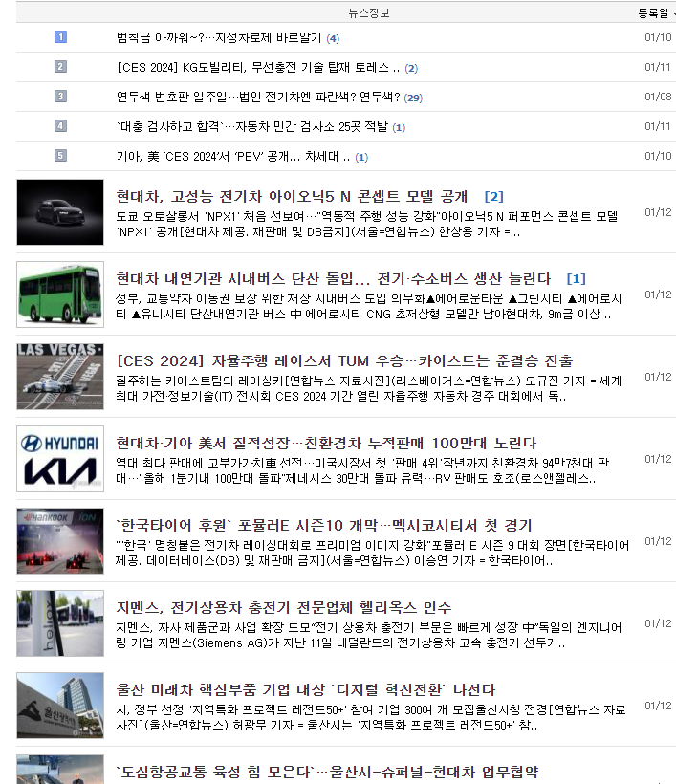Click the rank 2 number badge

60,67
